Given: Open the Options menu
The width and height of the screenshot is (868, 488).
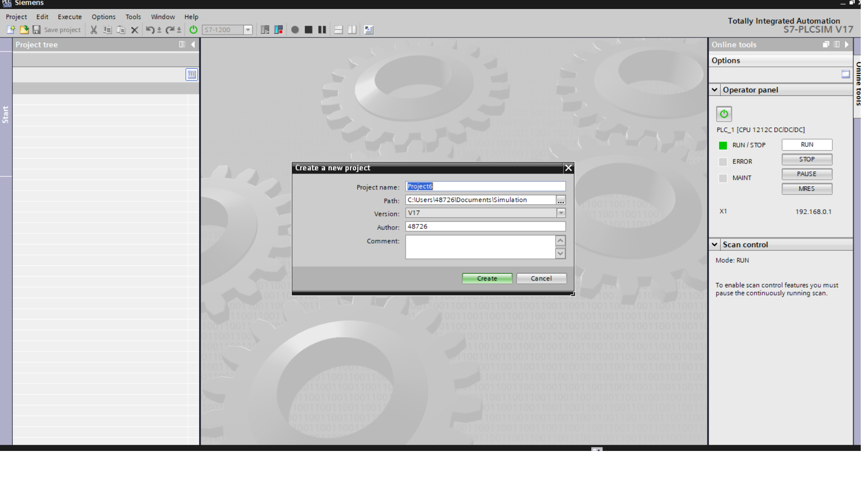Looking at the screenshot, I should point(104,17).
